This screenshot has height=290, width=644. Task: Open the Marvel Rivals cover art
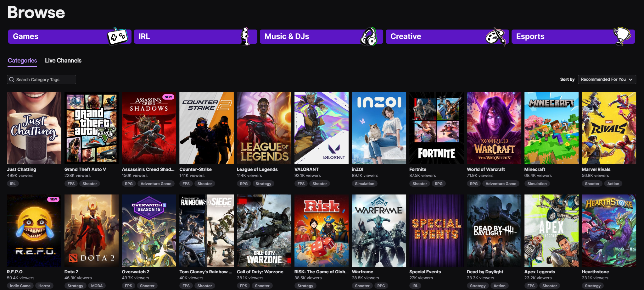[609, 128]
